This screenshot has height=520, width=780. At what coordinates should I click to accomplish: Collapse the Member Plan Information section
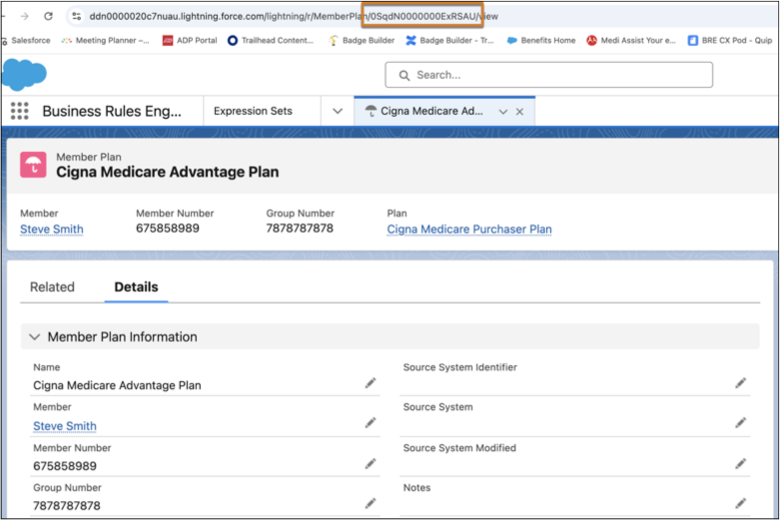click(34, 337)
